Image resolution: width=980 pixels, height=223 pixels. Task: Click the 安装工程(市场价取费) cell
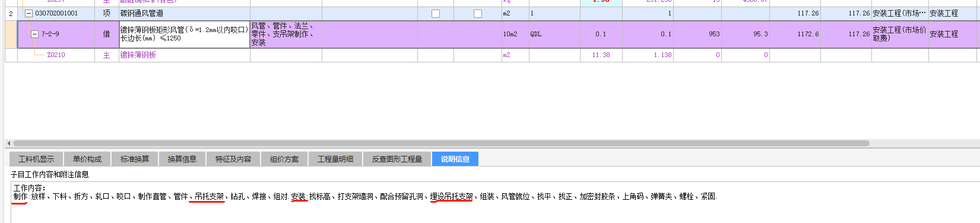tap(900, 34)
